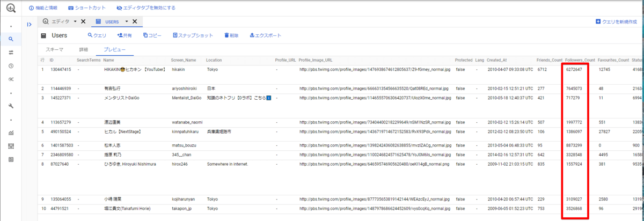Open the wrench administration sidebar icon
The height and width of the screenshot is (221, 644).
point(11,106)
